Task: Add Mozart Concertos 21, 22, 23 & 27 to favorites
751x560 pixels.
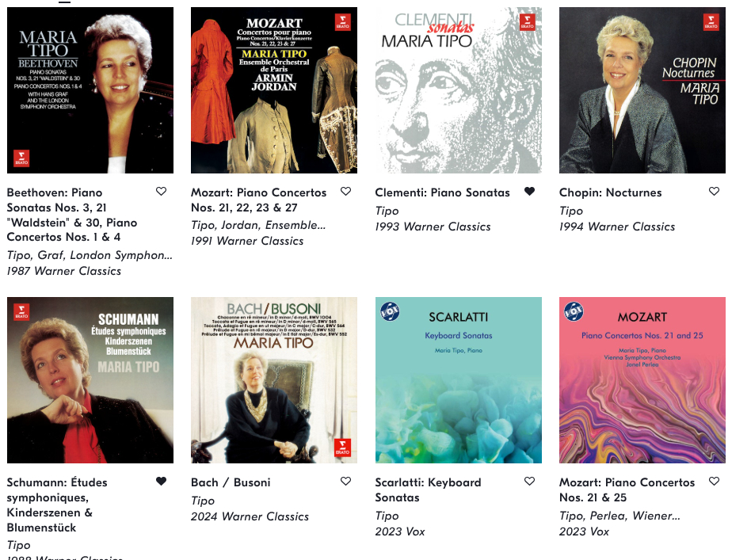Action: [x=346, y=191]
